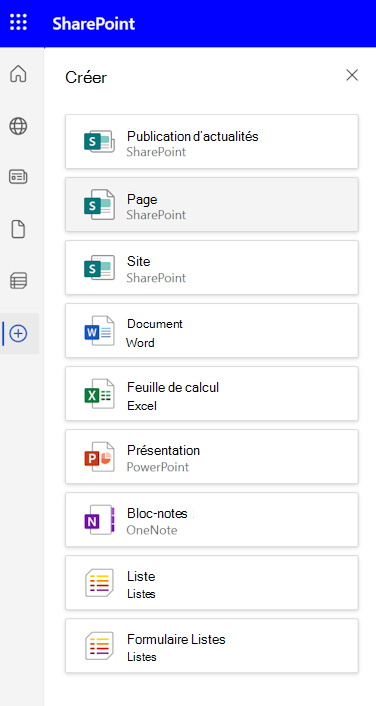This screenshot has width=376, height=706.
Task: Create a OneNote Bloc-notes
Action: click(212, 520)
